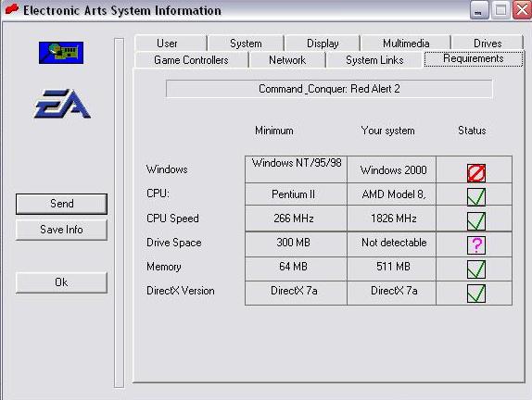Minimize the System Information window
The width and height of the screenshot is (532, 400).
pos(479,10)
